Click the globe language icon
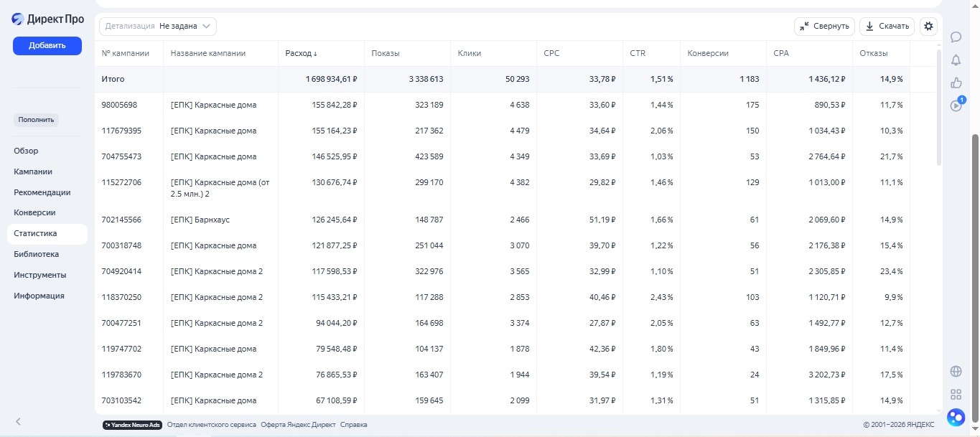Viewport: 980px width, 437px height. pyautogui.click(x=956, y=371)
